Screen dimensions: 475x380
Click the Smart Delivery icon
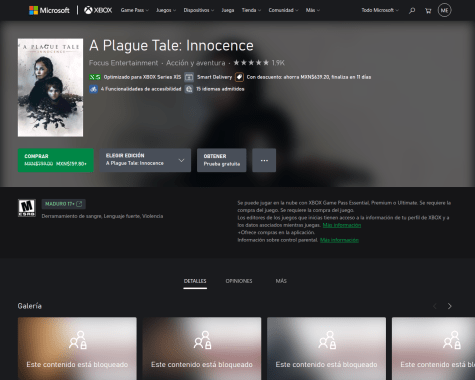[x=189, y=77]
